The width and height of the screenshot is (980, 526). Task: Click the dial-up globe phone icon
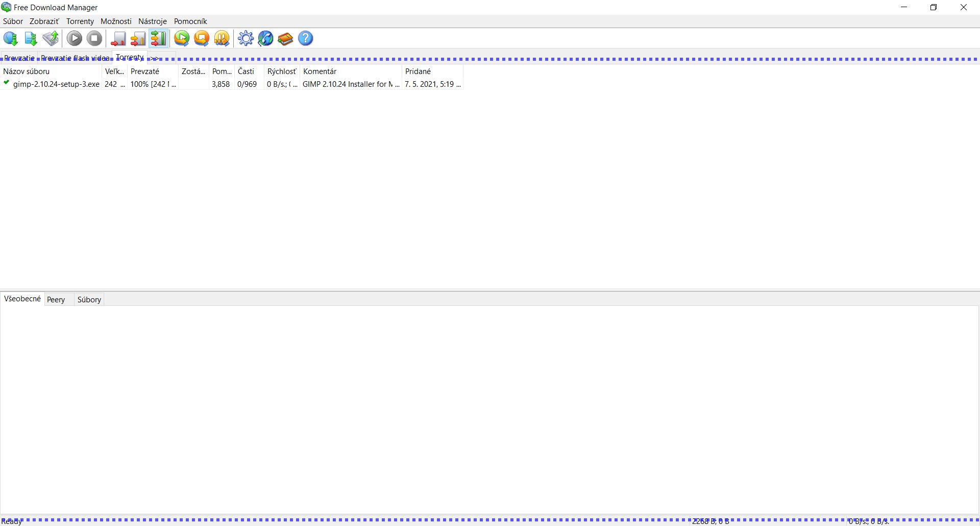tap(265, 38)
